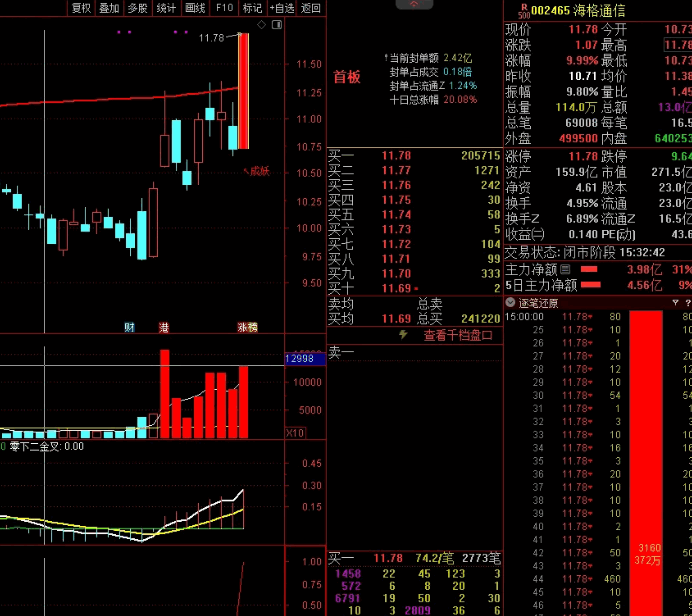The height and width of the screenshot is (616, 692).
Task: Click the 首板 label
Action: [x=346, y=77]
